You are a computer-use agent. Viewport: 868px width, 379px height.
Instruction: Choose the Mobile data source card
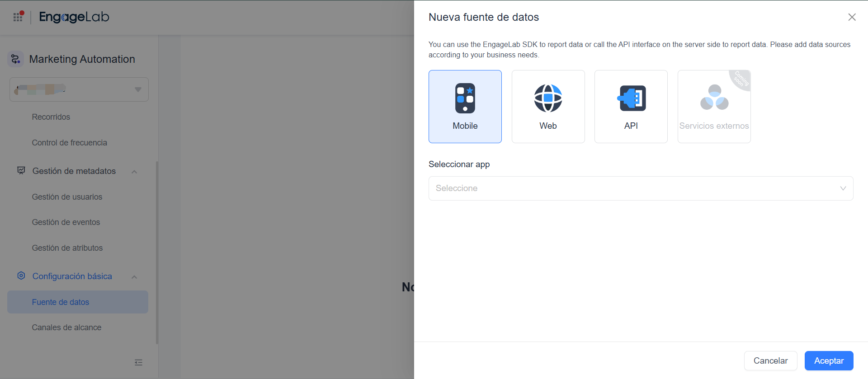point(465,107)
